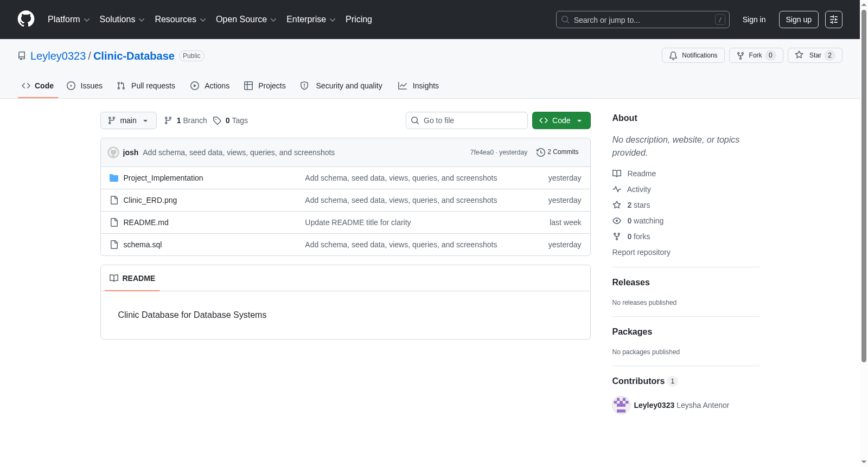Open the README.md file
Screen dimensions: 868x467
coord(146,222)
